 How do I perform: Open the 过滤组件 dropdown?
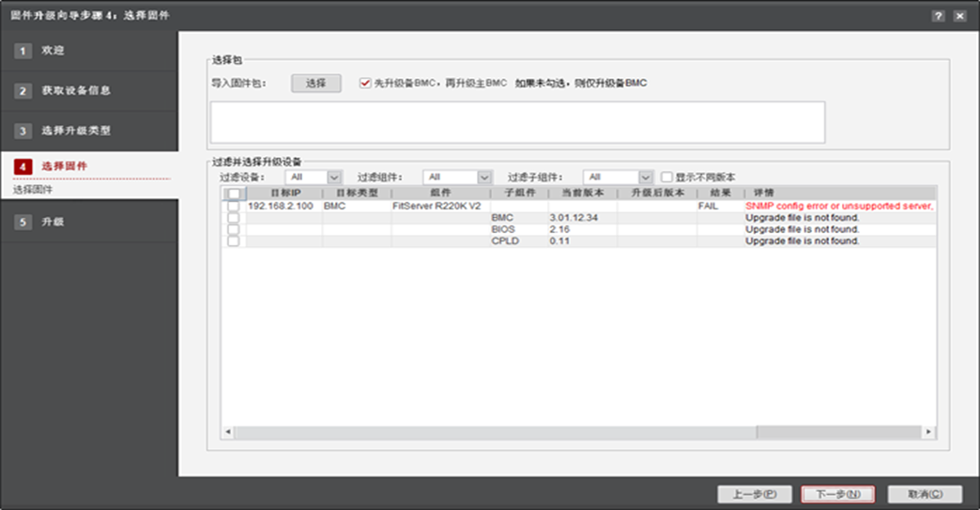[x=457, y=178]
